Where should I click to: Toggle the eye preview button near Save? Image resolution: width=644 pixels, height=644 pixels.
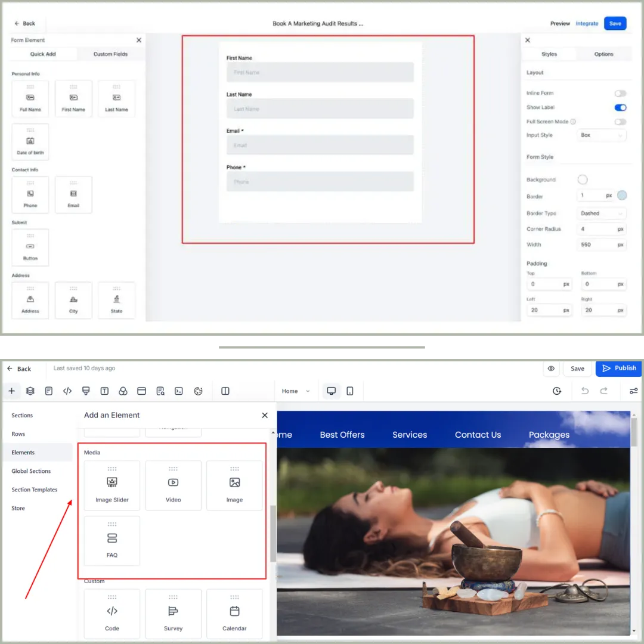551,369
